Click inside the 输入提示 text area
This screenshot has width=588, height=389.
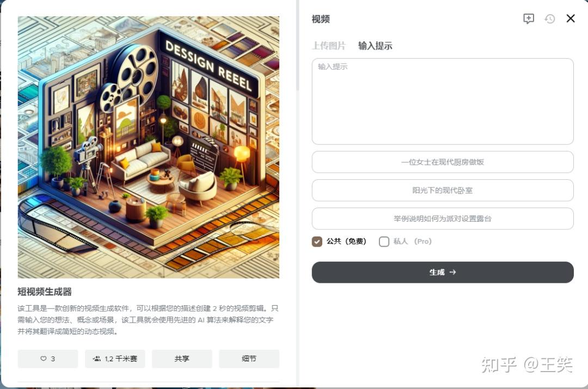coord(443,101)
